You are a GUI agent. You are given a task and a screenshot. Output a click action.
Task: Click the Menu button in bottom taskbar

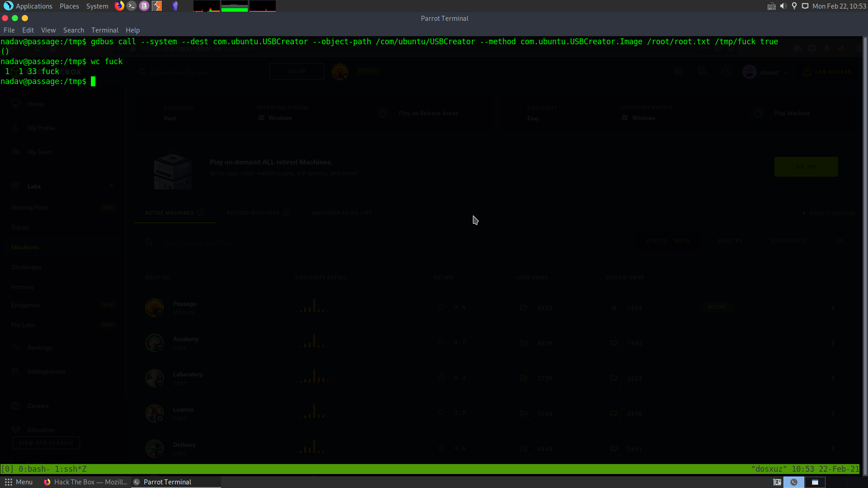tap(19, 482)
